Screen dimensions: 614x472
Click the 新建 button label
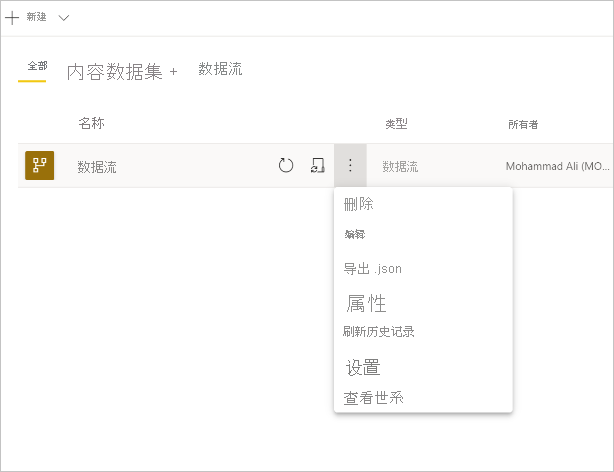[x=36, y=17]
